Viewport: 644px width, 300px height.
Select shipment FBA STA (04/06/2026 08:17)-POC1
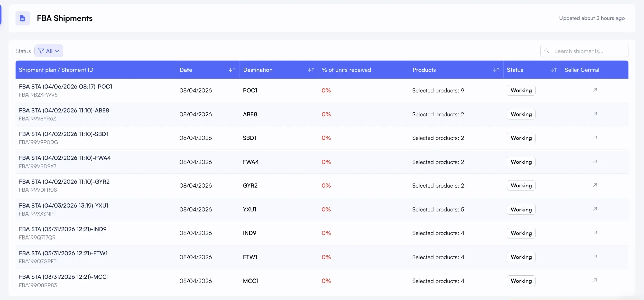(66, 87)
